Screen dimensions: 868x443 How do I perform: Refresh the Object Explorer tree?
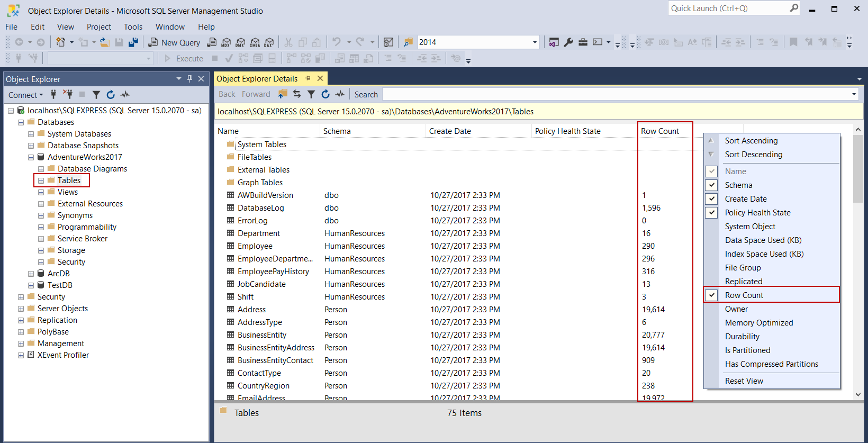(111, 95)
